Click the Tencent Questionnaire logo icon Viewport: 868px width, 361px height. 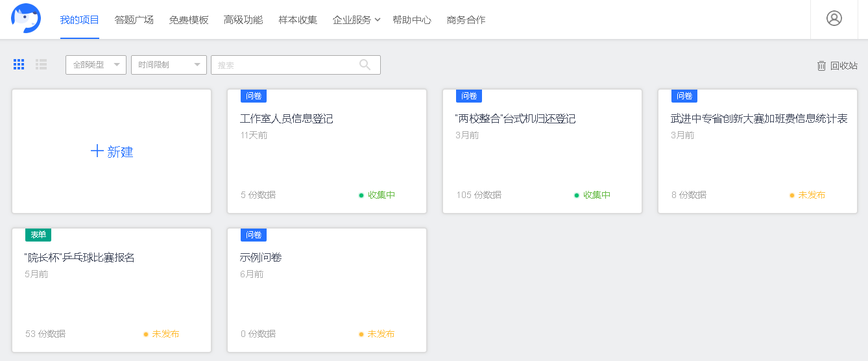(26, 19)
